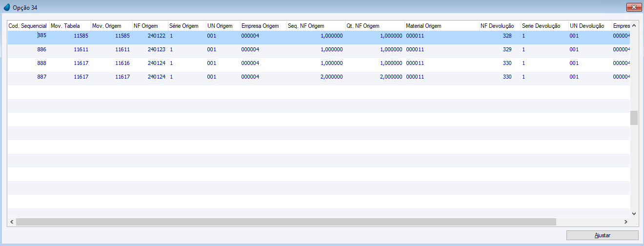Click the Mov. Tabela column header

coord(70,26)
